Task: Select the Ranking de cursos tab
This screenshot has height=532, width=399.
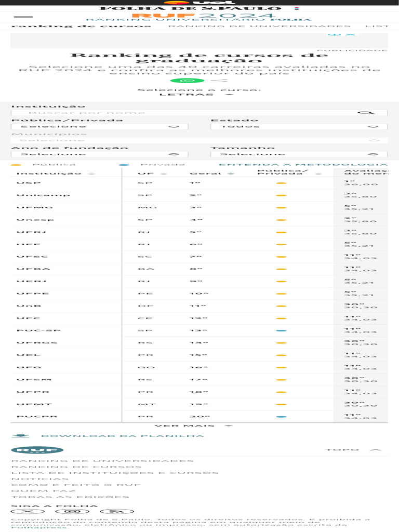Action: pyautogui.click(x=82, y=26)
